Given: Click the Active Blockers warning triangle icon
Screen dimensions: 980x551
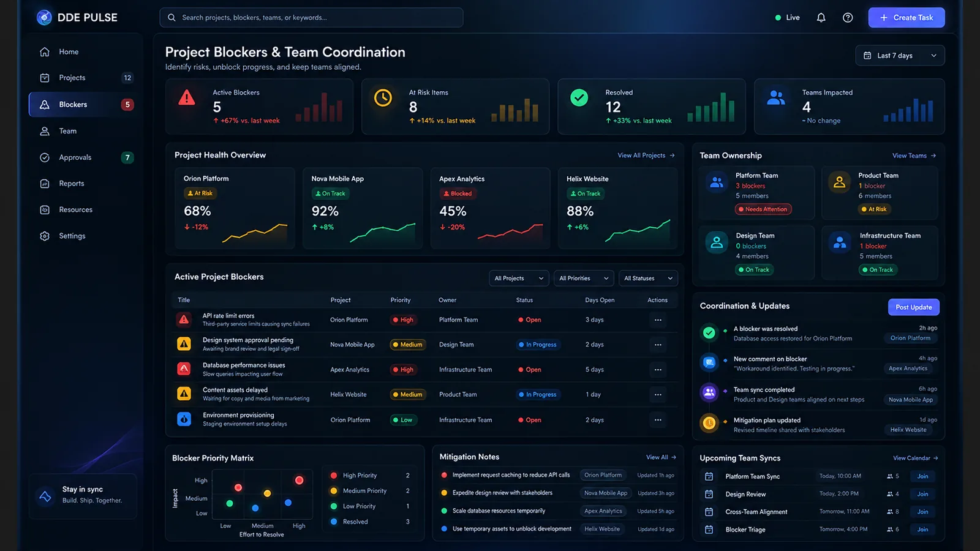Looking at the screenshot, I should 187,97.
